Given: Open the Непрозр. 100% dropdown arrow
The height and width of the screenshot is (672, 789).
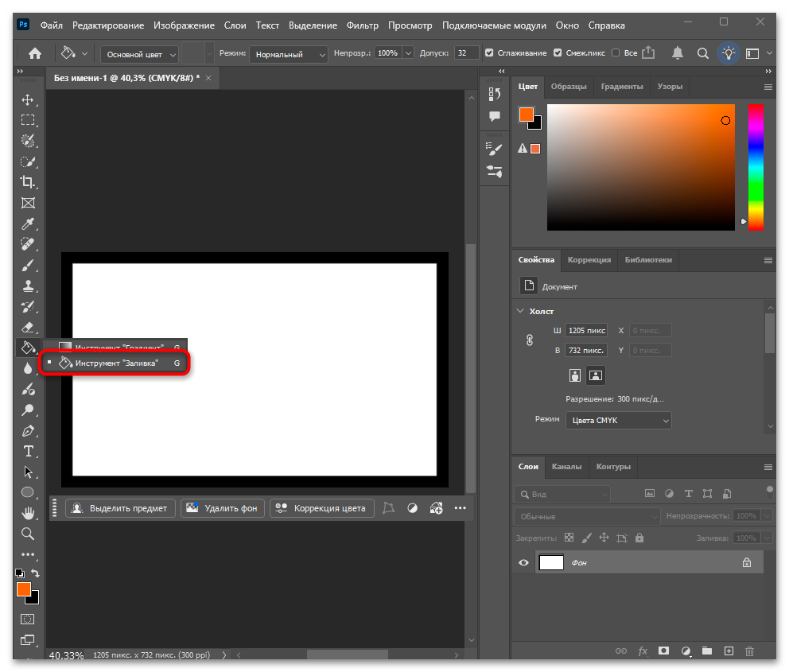Looking at the screenshot, I should pos(408,52).
